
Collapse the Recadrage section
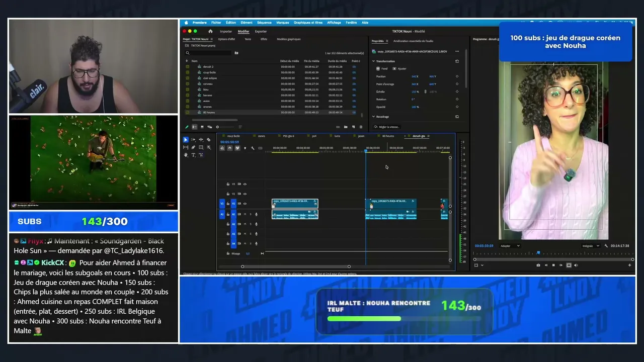point(374,117)
